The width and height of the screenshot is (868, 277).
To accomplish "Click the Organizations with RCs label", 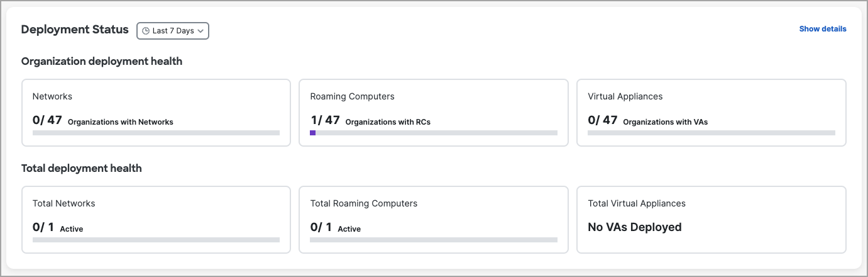I will [x=388, y=122].
